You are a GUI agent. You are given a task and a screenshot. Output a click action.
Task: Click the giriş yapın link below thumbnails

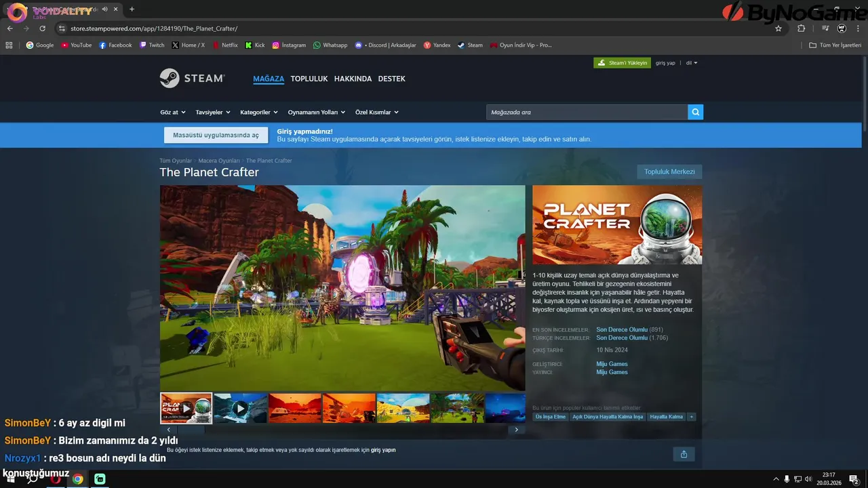coord(383,450)
